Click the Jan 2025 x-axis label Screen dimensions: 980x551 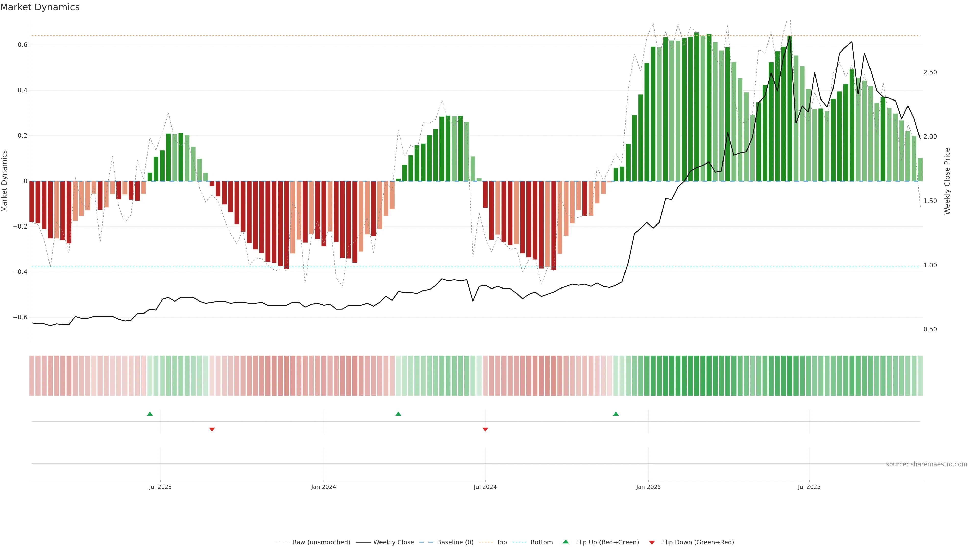648,487
